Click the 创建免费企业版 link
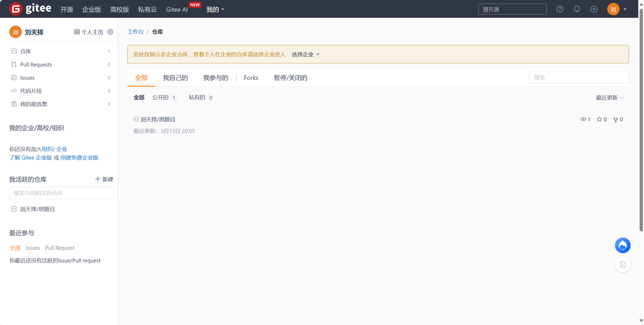Image resolution: width=644 pixels, height=325 pixels. click(79, 157)
